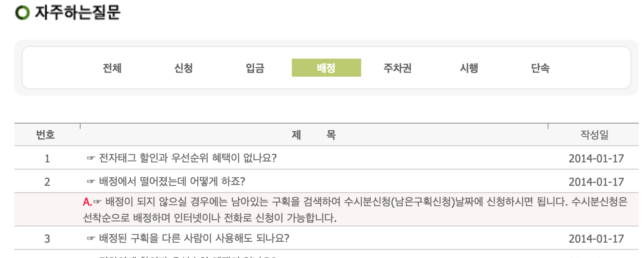Go to the 주차권 tab
This screenshot has height=258, width=644.
point(398,68)
